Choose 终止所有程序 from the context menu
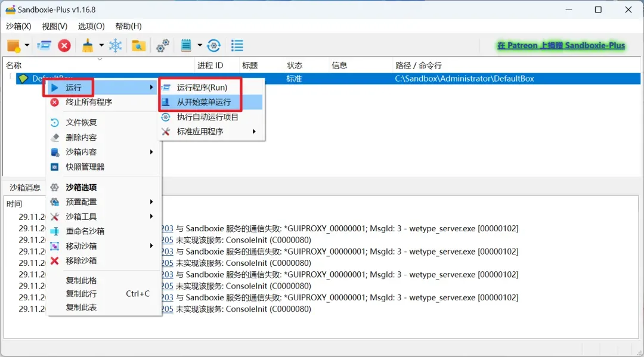Screen dimensions: 644x357 point(103,102)
